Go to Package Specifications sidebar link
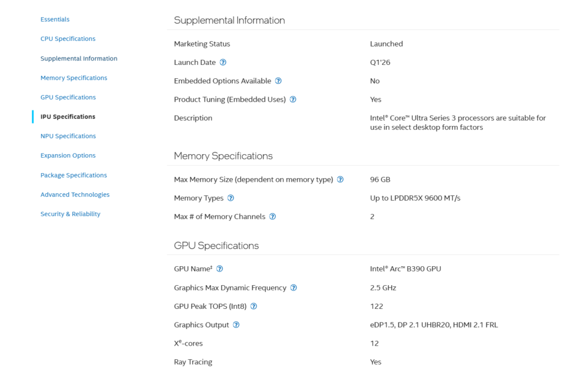This screenshot has height=372, width=588. (x=73, y=175)
